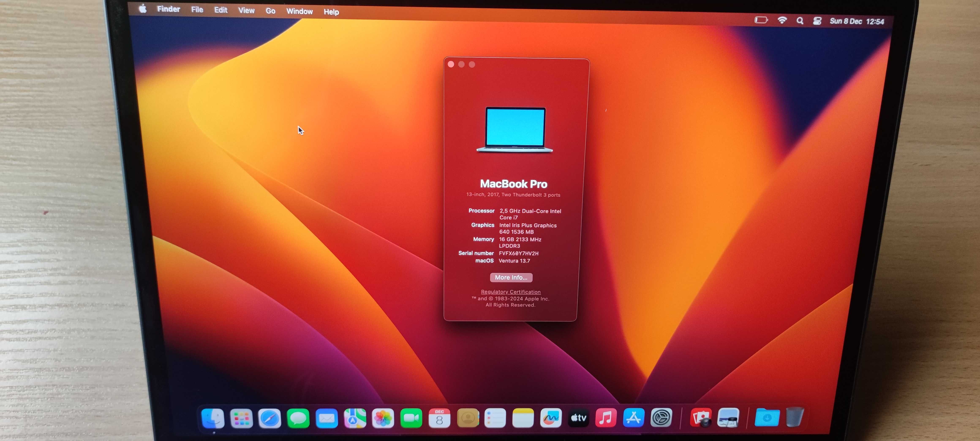This screenshot has height=441, width=980.
Task: Open the Trash in the Dock
Action: [795, 417]
